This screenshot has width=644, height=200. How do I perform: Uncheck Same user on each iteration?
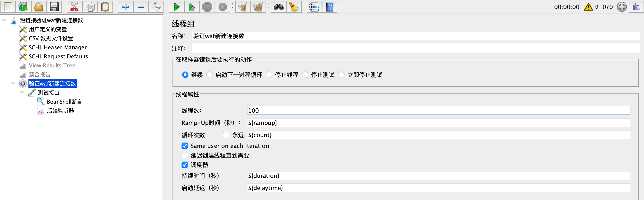click(x=185, y=146)
